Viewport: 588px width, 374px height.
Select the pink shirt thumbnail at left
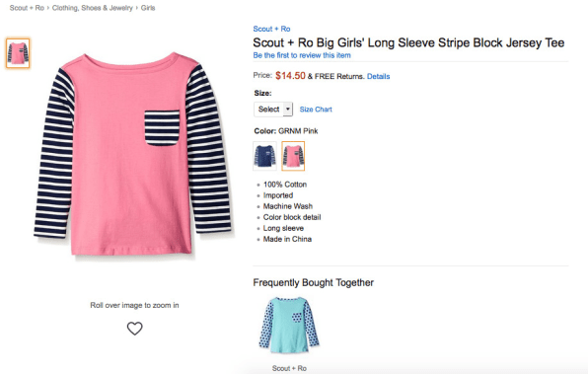18,53
